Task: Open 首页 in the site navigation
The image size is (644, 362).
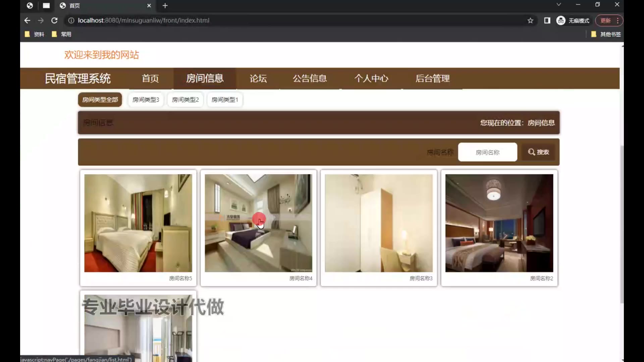Action: pos(150,78)
